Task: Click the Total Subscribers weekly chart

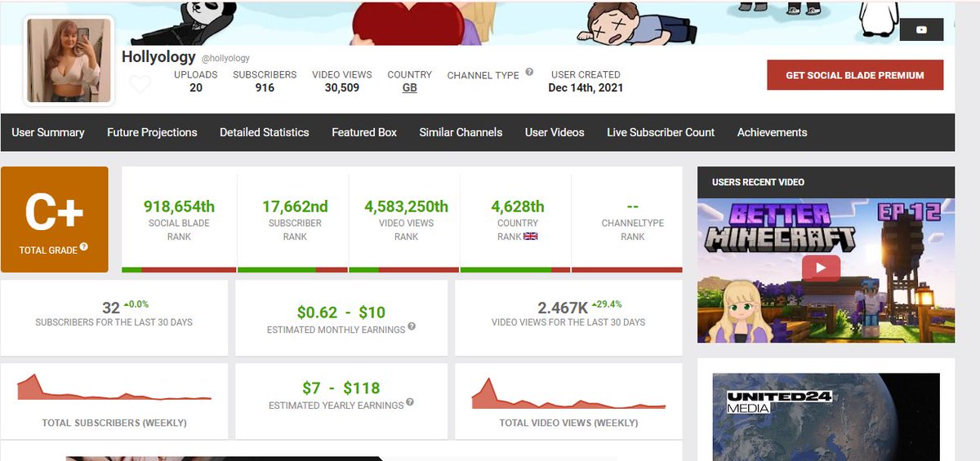Action: [x=114, y=388]
